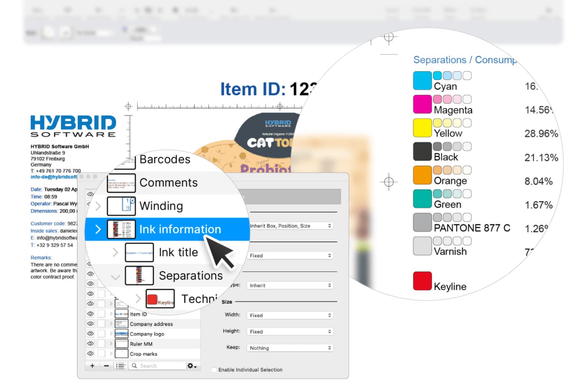Click the large Magenta color swatch
The width and height of the screenshot is (587, 392).
[422, 104]
